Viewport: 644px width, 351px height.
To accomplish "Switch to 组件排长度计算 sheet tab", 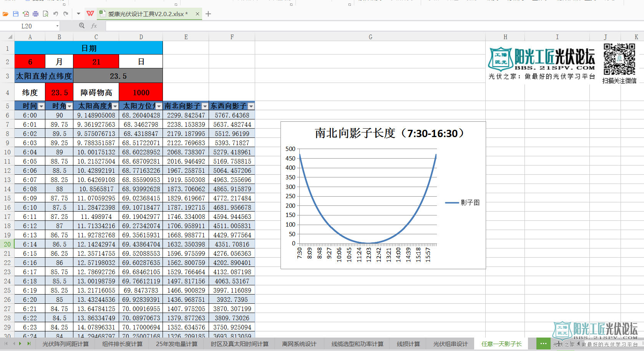I will click(123, 344).
